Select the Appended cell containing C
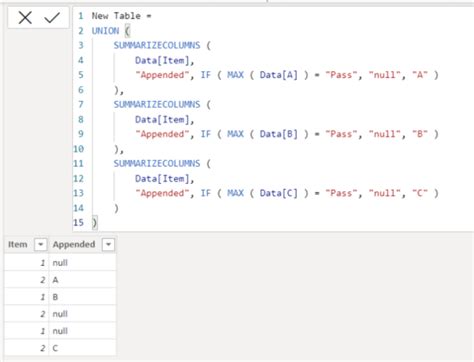The width and height of the screenshot is (474, 362). click(82, 348)
